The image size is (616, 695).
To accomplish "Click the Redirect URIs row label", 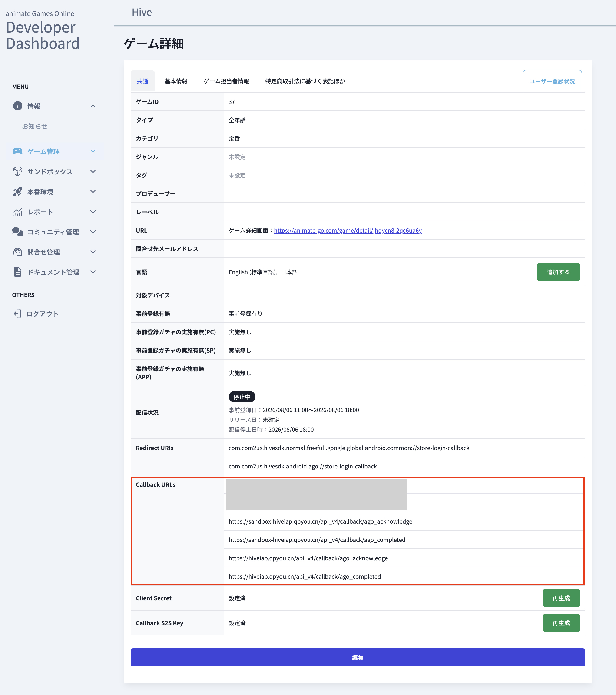I will 155,448.
